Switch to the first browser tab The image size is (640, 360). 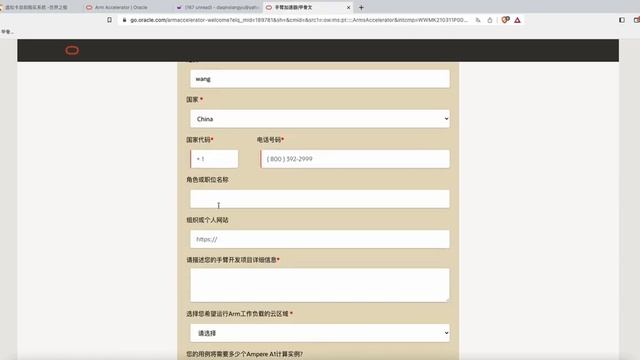point(37,7)
